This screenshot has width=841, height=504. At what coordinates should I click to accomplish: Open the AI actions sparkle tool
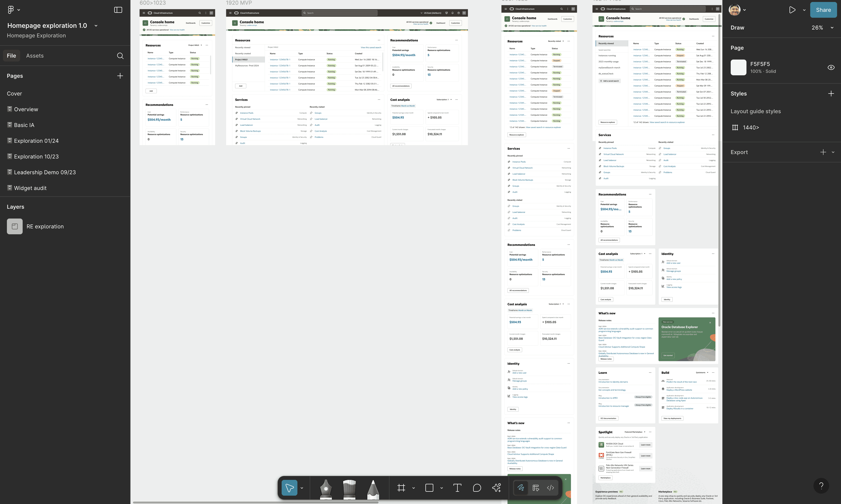pos(497,488)
